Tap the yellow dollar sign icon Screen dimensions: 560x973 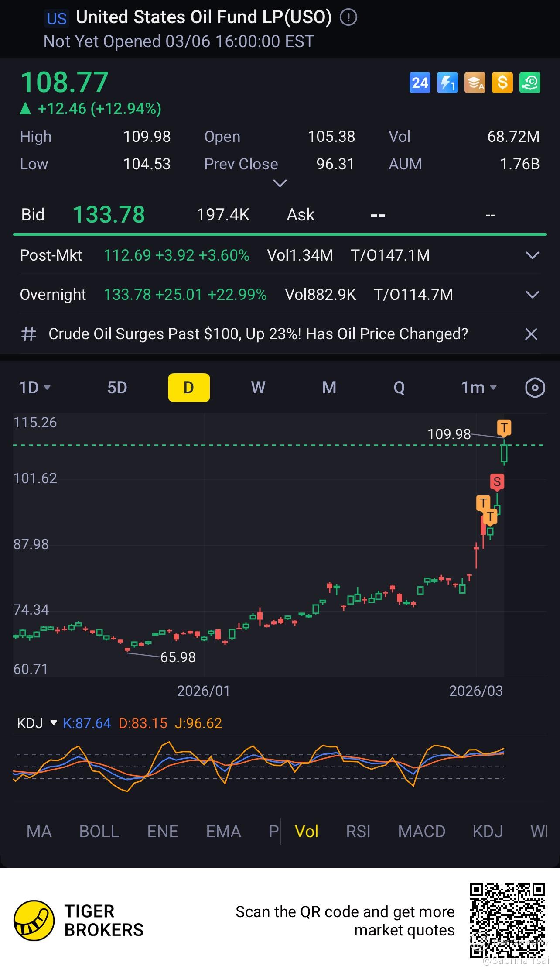[x=502, y=83]
